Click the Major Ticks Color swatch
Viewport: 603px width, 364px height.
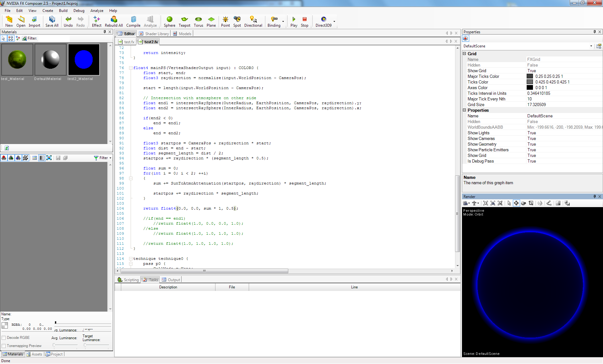coord(530,76)
